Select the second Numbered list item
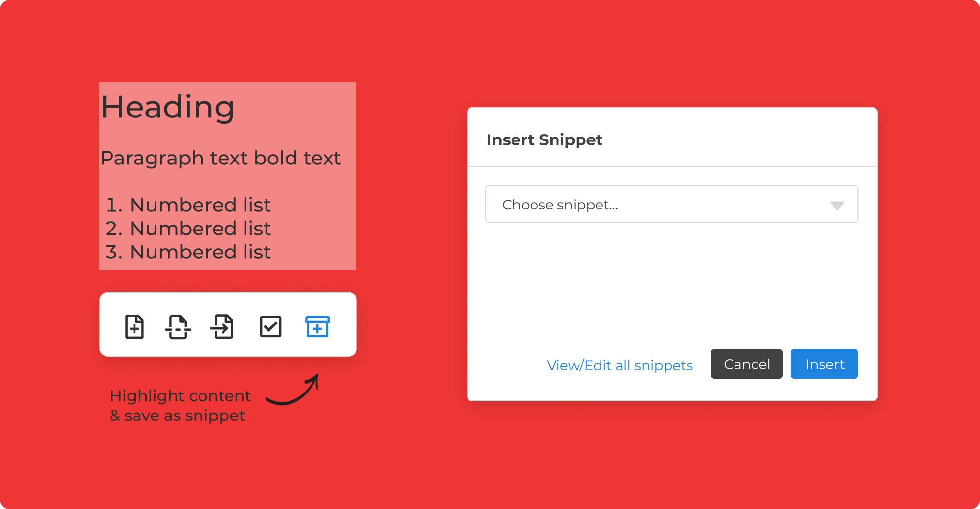Screen dimensions: 980x509 (188, 229)
